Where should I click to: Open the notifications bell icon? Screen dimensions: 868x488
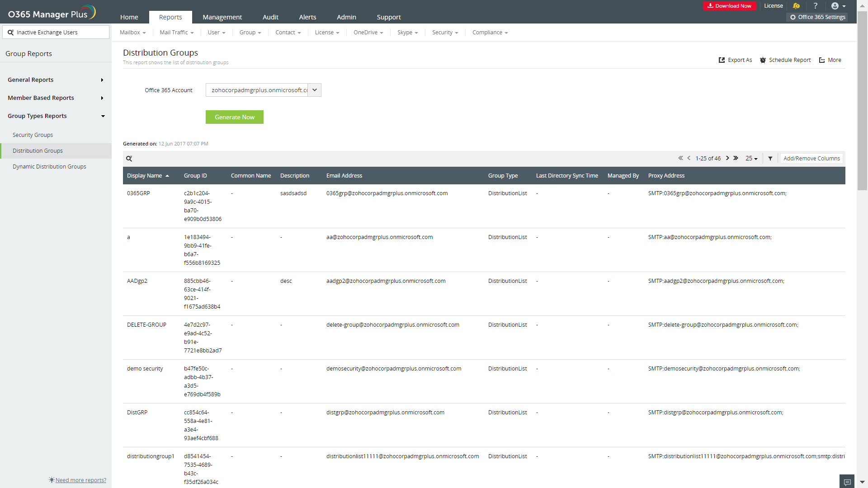click(796, 6)
